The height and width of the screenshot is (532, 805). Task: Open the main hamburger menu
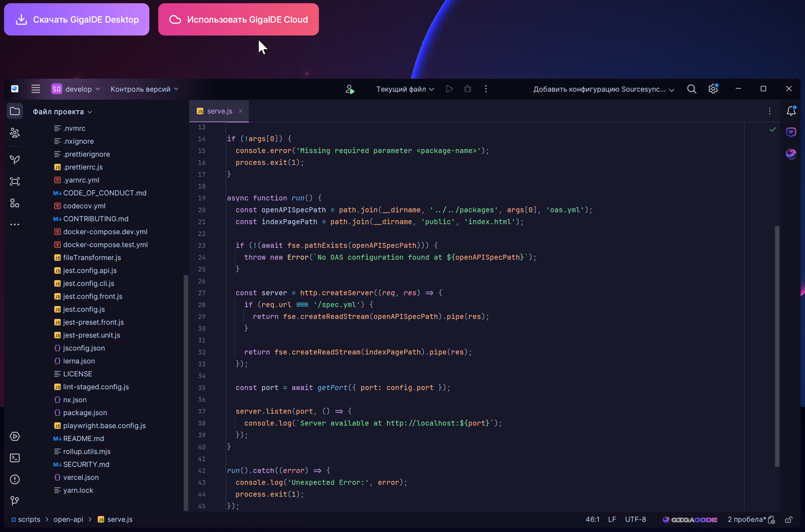[x=36, y=89]
